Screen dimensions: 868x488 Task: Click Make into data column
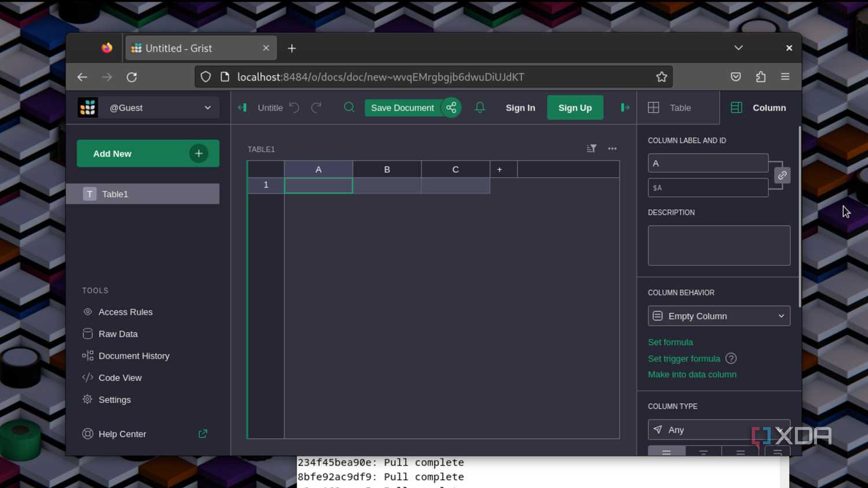pos(692,375)
